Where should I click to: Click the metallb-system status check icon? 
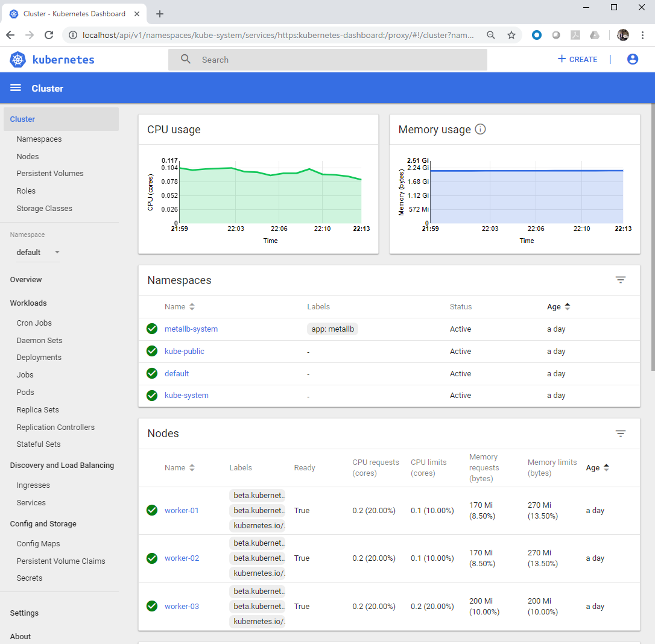coord(152,329)
